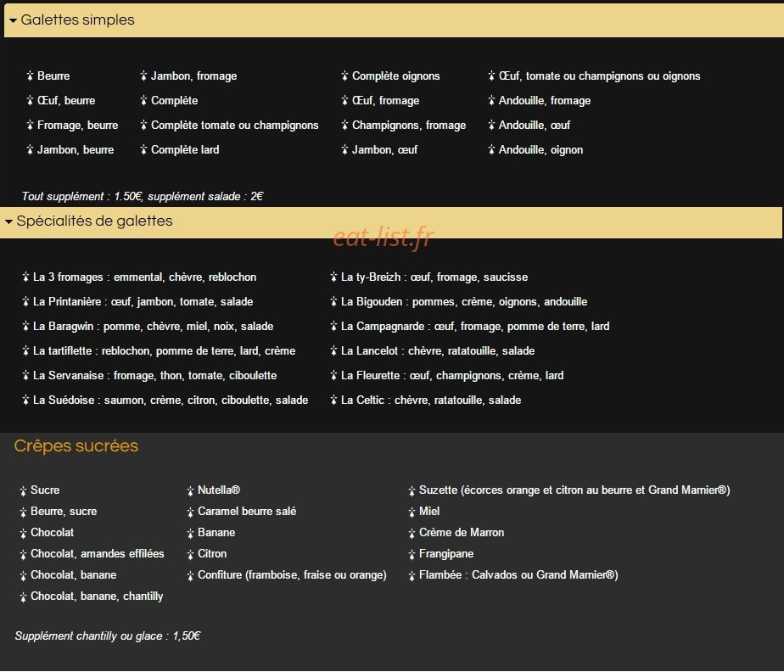784x672 pixels.
Task: Open the Galettes simples header
Action: tap(394, 20)
